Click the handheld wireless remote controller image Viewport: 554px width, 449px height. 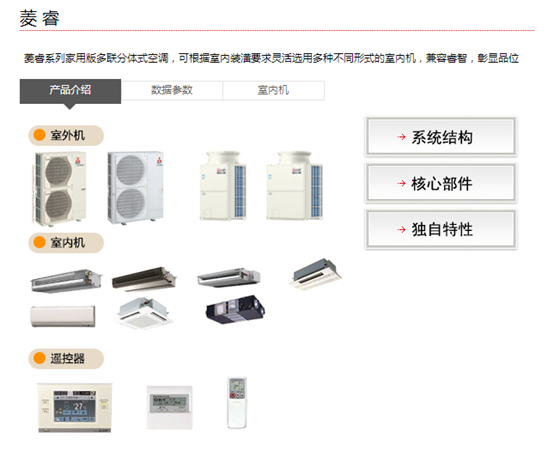coord(237,403)
